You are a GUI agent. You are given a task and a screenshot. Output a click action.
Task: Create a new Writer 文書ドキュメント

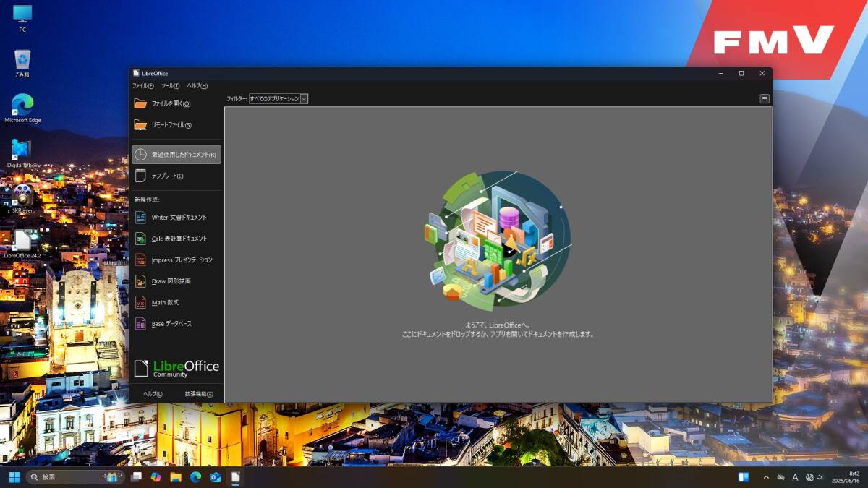(x=176, y=218)
